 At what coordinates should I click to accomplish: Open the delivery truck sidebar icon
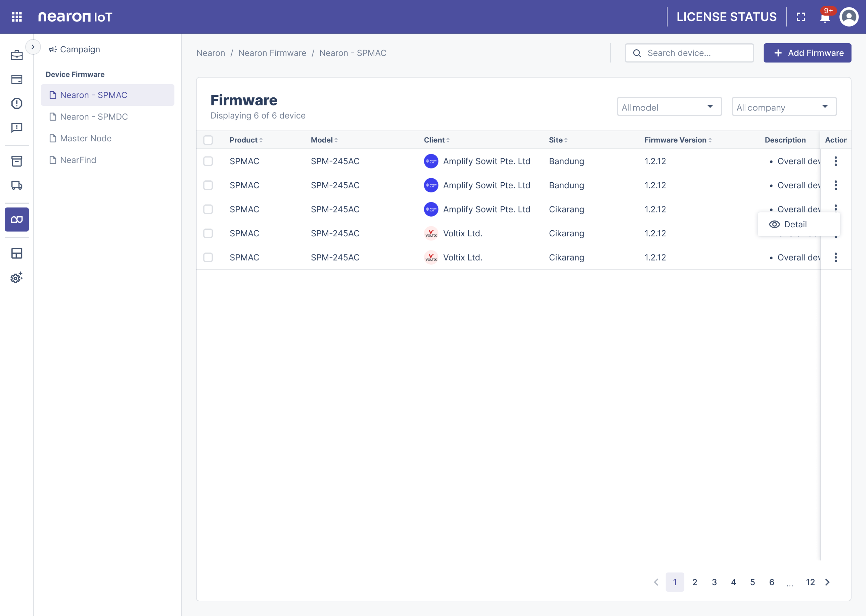(x=17, y=185)
